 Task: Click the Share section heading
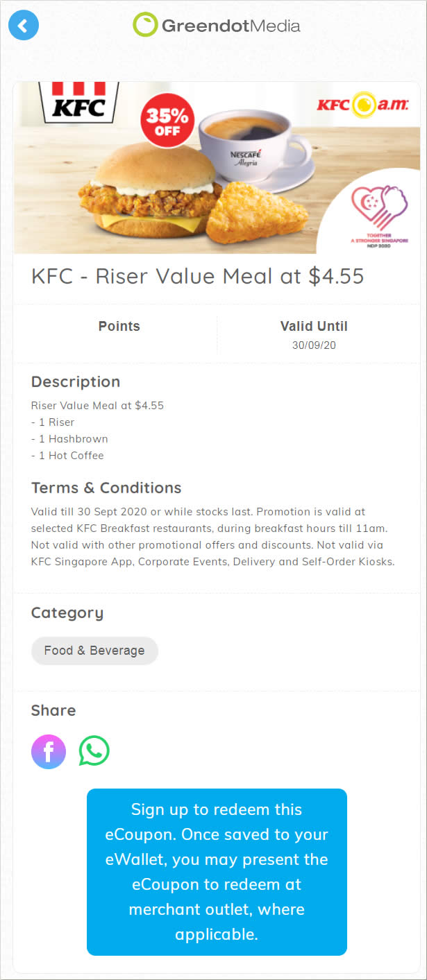pyautogui.click(x=53, y=710)
